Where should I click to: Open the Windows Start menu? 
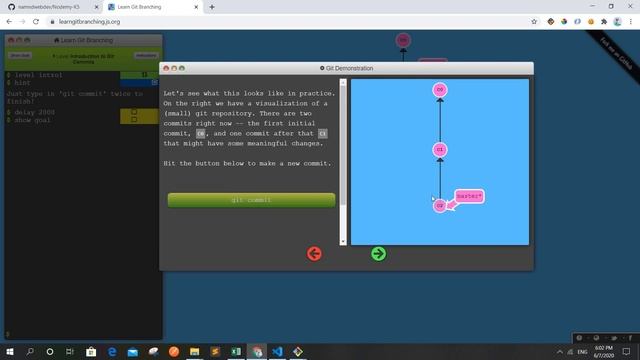(x=10, y=351)
